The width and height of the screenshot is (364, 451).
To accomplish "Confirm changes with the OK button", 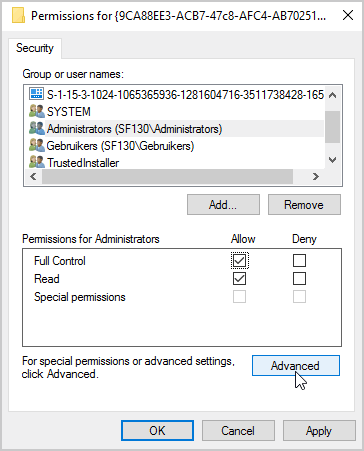I will point(157,431).
